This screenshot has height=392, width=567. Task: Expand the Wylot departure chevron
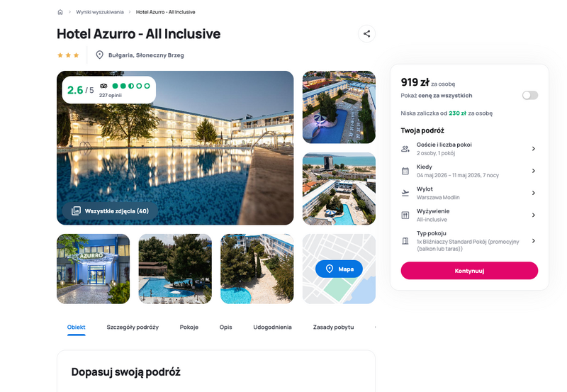point(534,193)
